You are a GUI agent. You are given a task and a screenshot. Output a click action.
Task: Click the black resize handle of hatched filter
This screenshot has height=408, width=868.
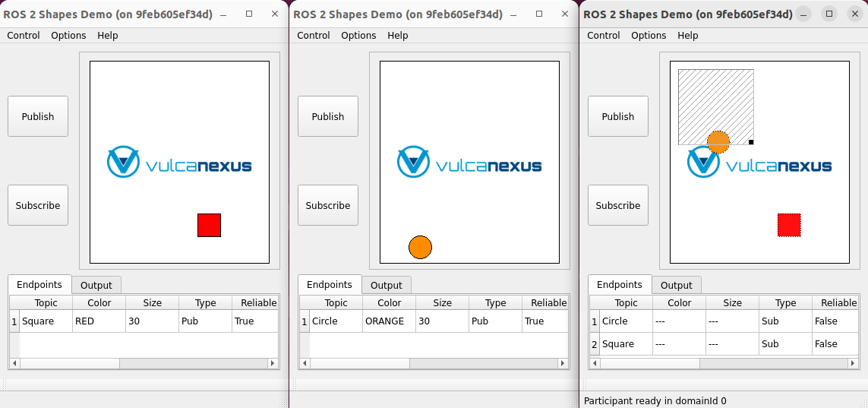pos(751,142)
